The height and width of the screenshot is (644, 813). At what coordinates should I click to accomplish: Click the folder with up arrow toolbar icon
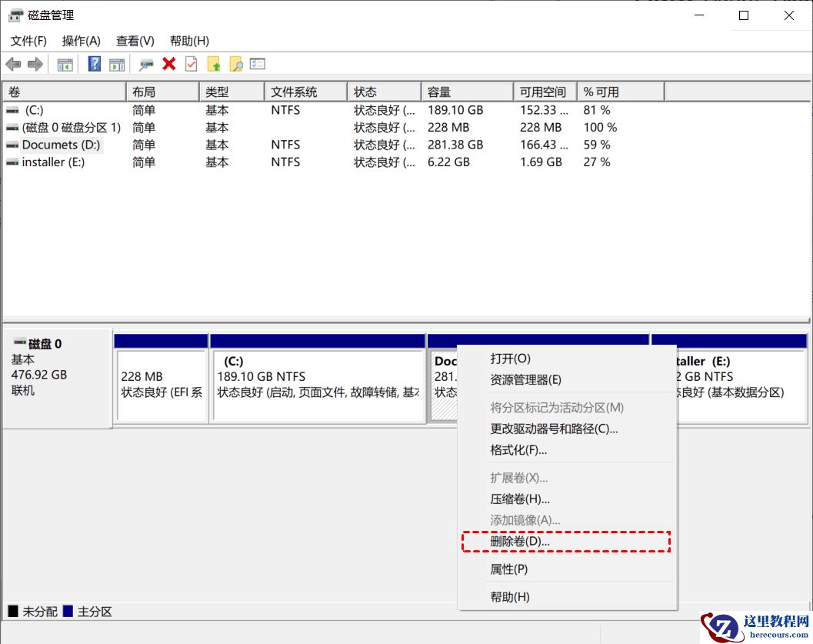pyautogui.click(x=214, y=64)
